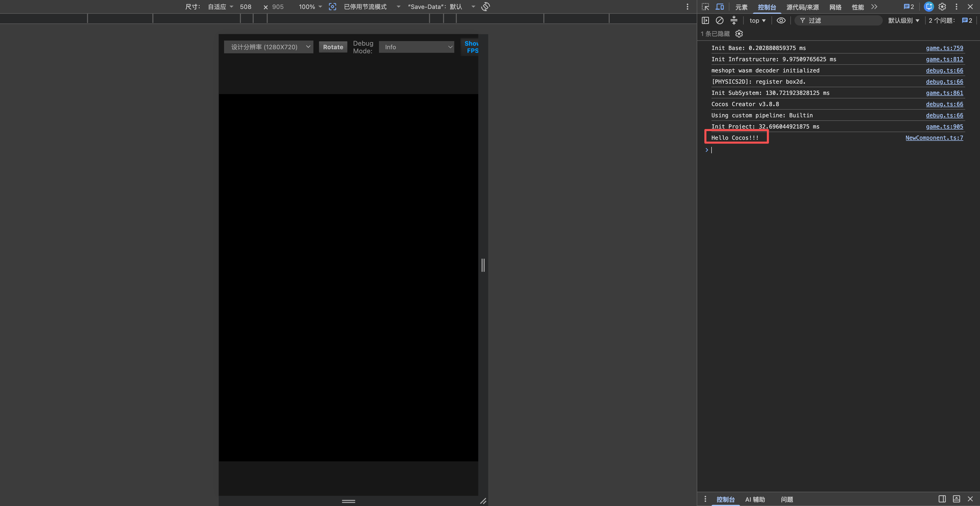
Task: Click the issues counter badge in DevTools header
Action: [x=909, y=7]
